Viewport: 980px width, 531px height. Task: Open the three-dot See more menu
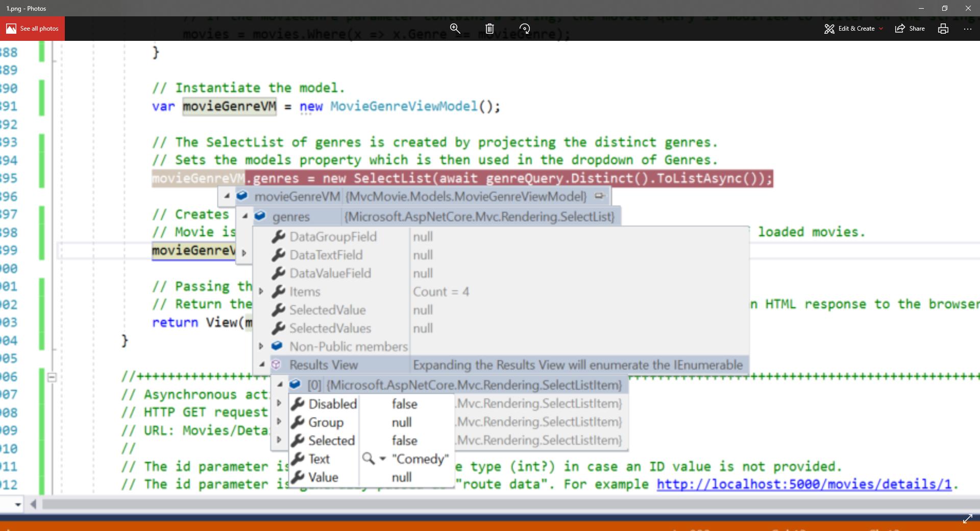(967, 29)
